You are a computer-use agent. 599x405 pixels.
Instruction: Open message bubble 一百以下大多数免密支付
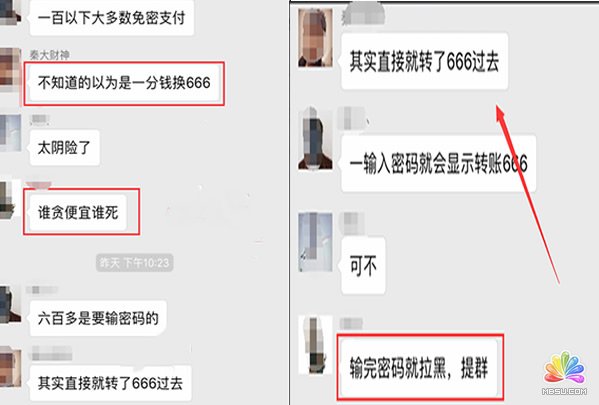pos(112,18)
